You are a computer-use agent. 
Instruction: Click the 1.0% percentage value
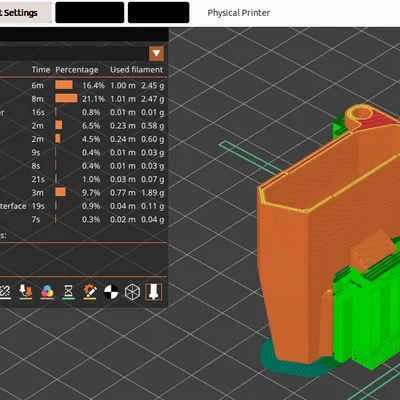[91, 179]
